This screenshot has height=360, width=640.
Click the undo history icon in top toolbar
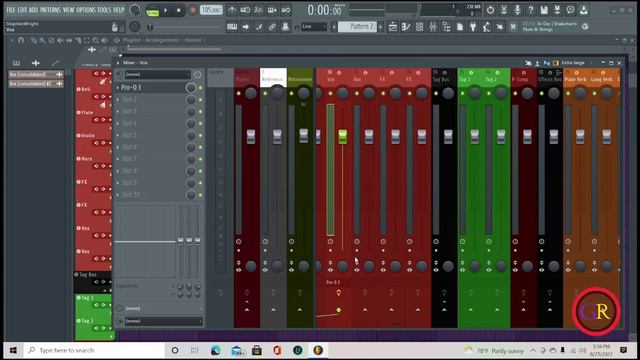pos(491,10)
